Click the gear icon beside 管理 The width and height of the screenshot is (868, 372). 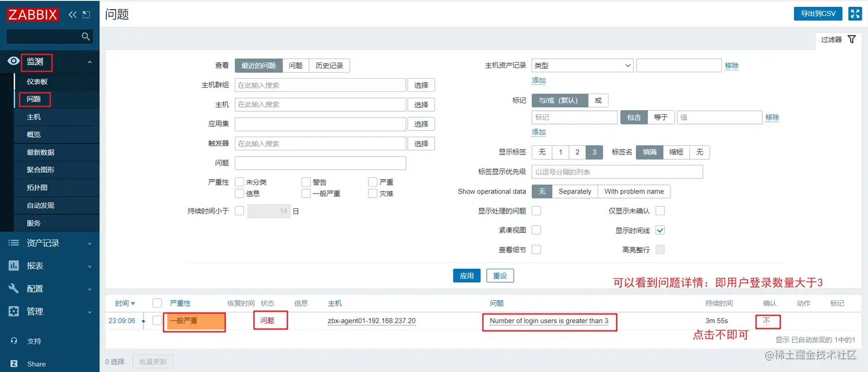(x=13, y=311)
